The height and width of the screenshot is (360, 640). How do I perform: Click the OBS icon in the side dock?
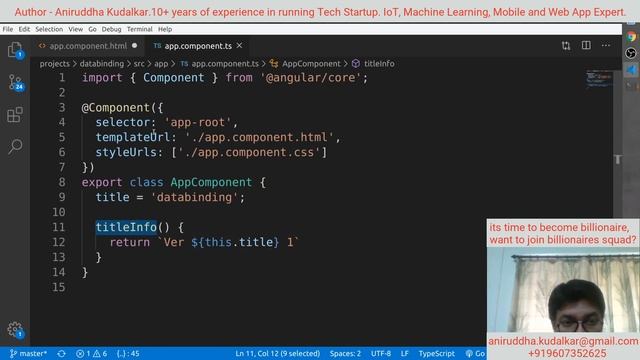[x=631, y=53]
